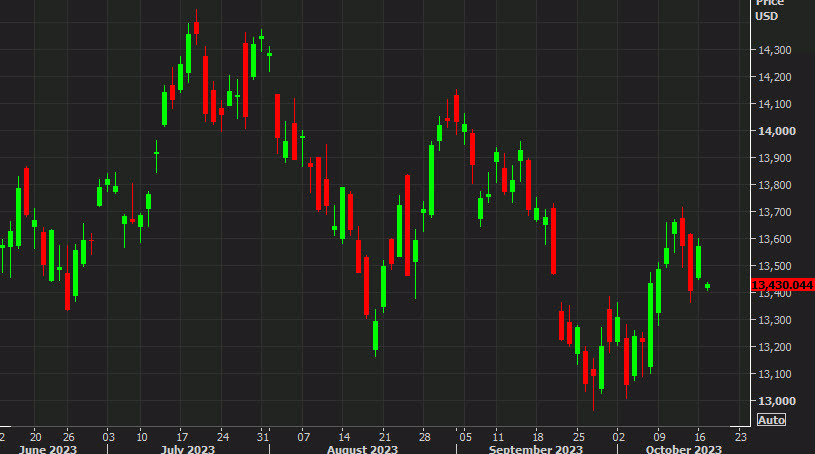
Task: Select the June 2023 month label
Action: click(48, 449)
